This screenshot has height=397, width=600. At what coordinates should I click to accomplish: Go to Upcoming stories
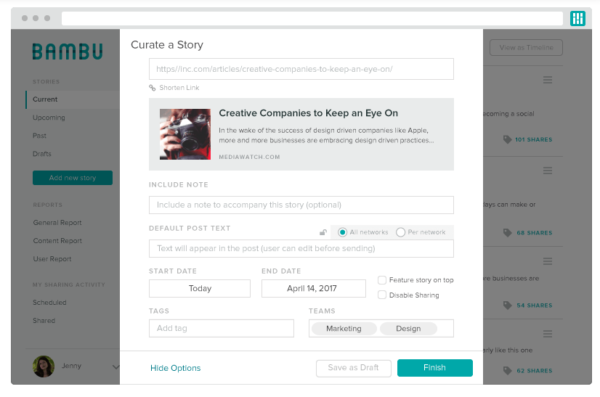pyautogui.click(x=49, y=118)
